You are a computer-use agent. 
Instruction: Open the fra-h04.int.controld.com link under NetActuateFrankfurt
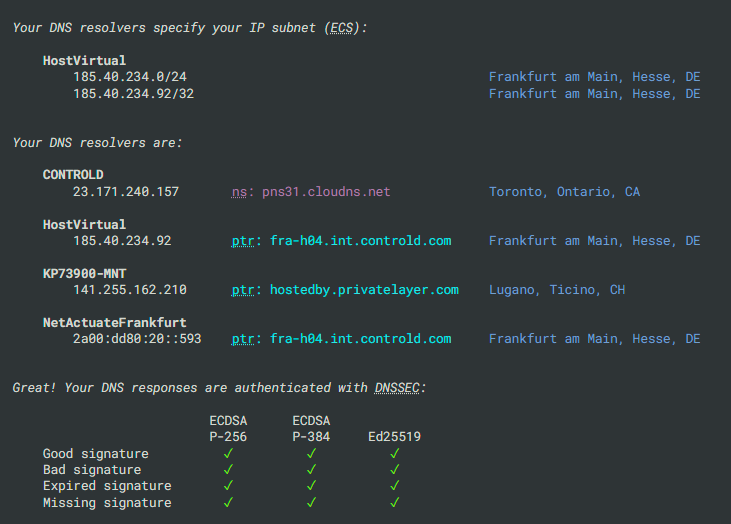pos(360,338)
